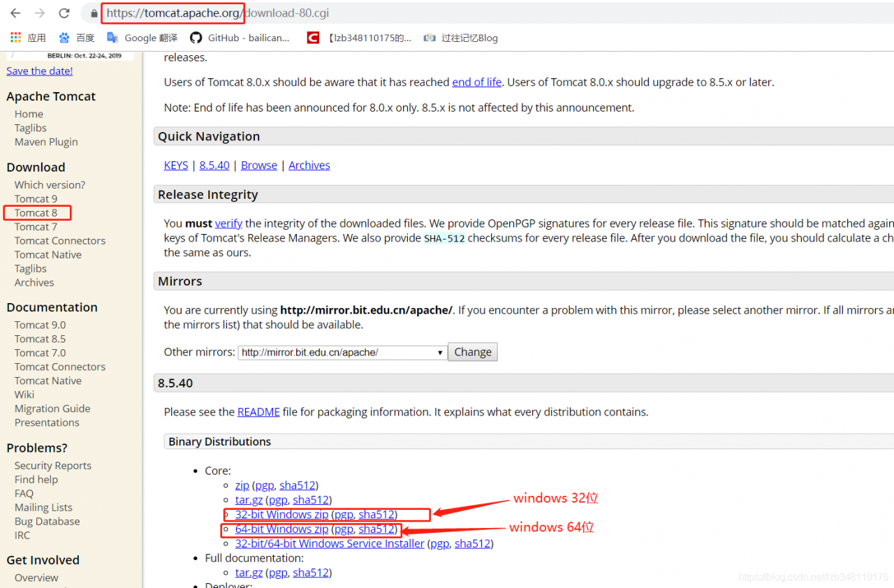Open Tomcat Connectors under the Documentation heading

pyautogui.click(x=60, y=367)
